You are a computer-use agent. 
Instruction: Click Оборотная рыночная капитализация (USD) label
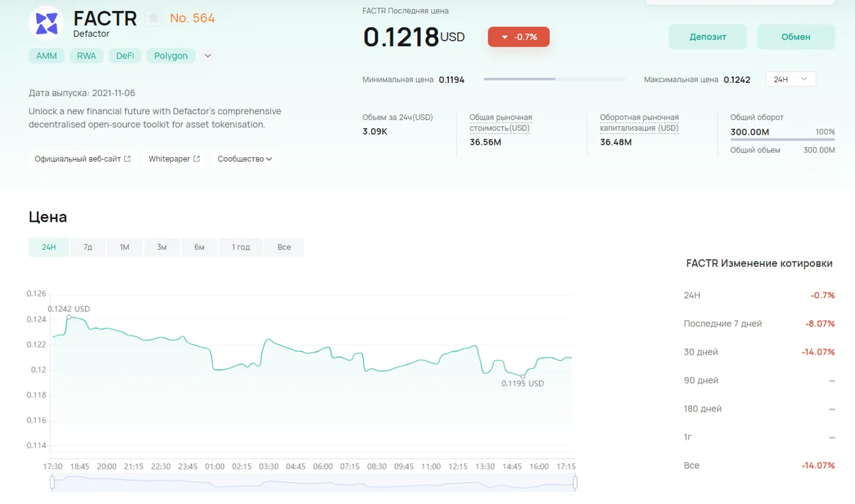[x=639, y=122]
